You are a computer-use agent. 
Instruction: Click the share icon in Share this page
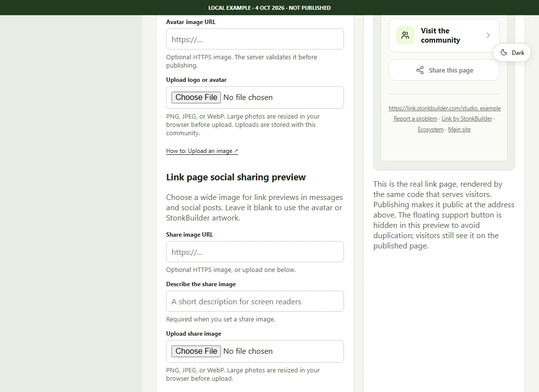420,70
